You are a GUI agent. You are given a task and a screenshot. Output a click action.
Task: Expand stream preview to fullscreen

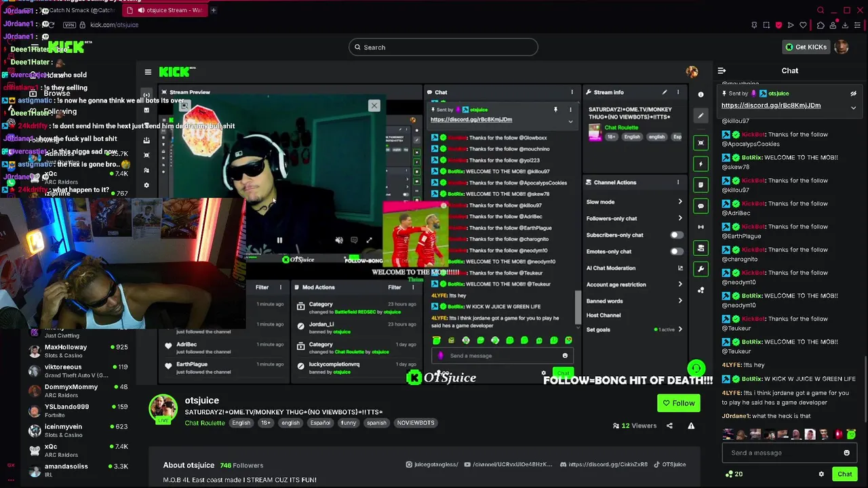point(369,240)
